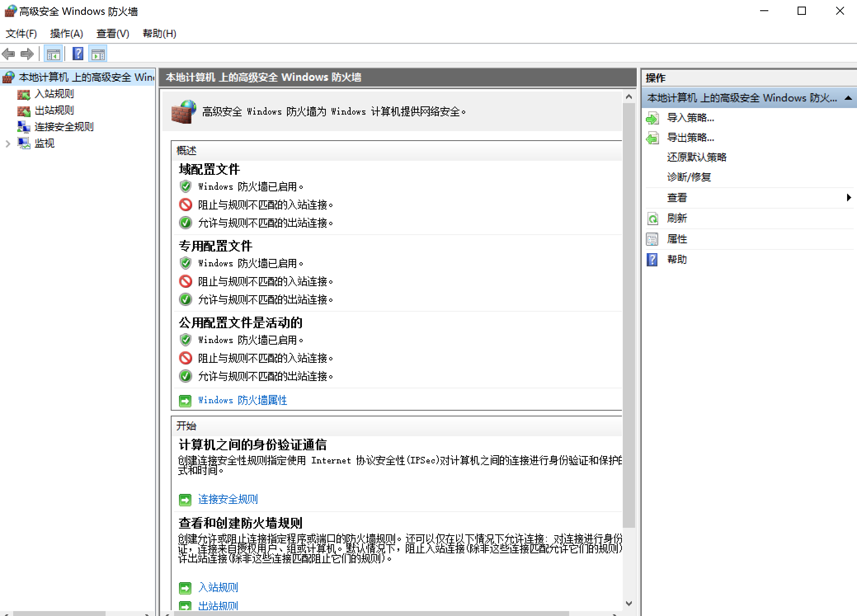Viewport: 857px width, 616px height.
Task: Click the center pane scroll up arrow
Action: (x=629, y=97)
